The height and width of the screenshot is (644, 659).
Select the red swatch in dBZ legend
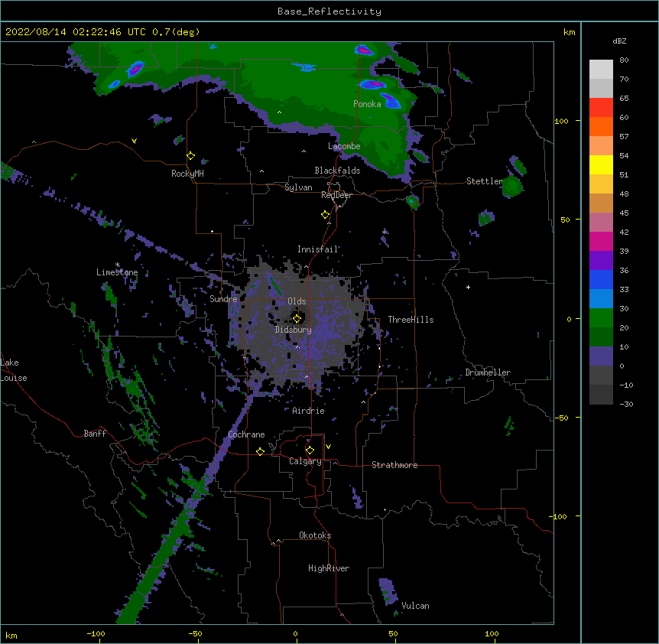click(601, 107)
